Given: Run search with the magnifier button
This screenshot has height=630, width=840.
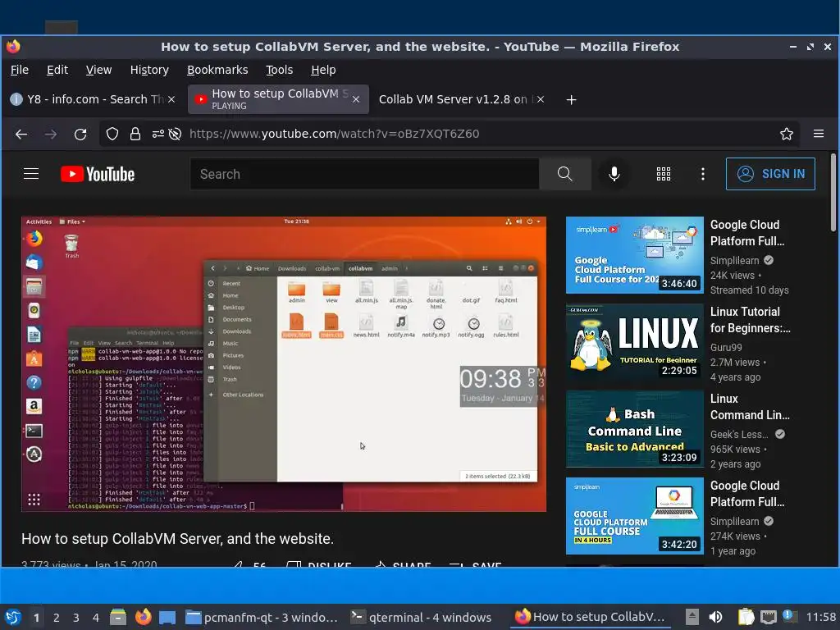Looking at the screenshot, I should coord(565,174).
